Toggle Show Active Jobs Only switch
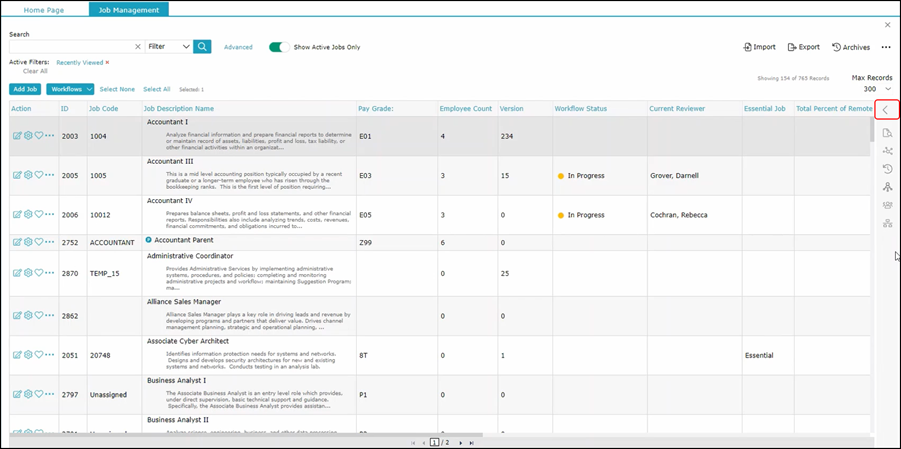This screenshot has height=449, width=901. [x=278, y=47]
